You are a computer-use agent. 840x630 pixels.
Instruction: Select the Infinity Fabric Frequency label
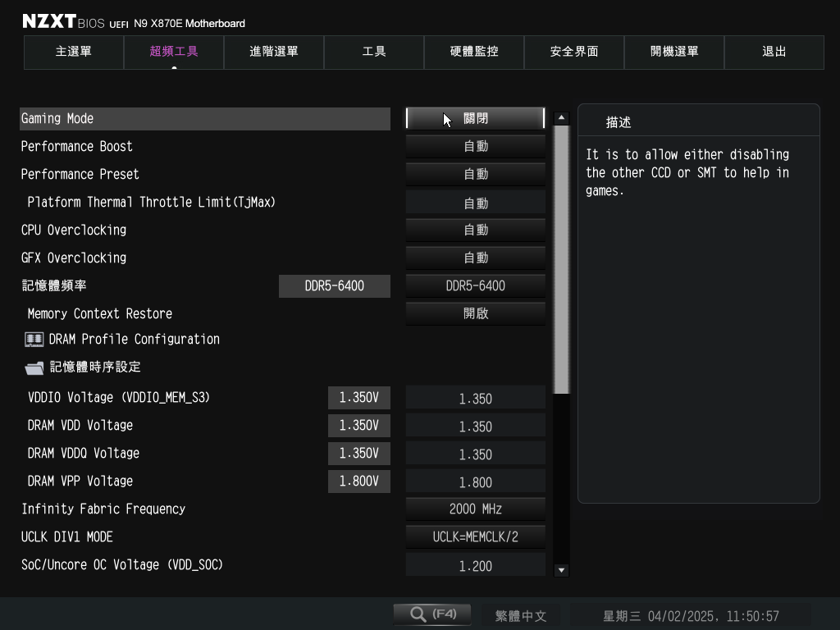(103, 509)
